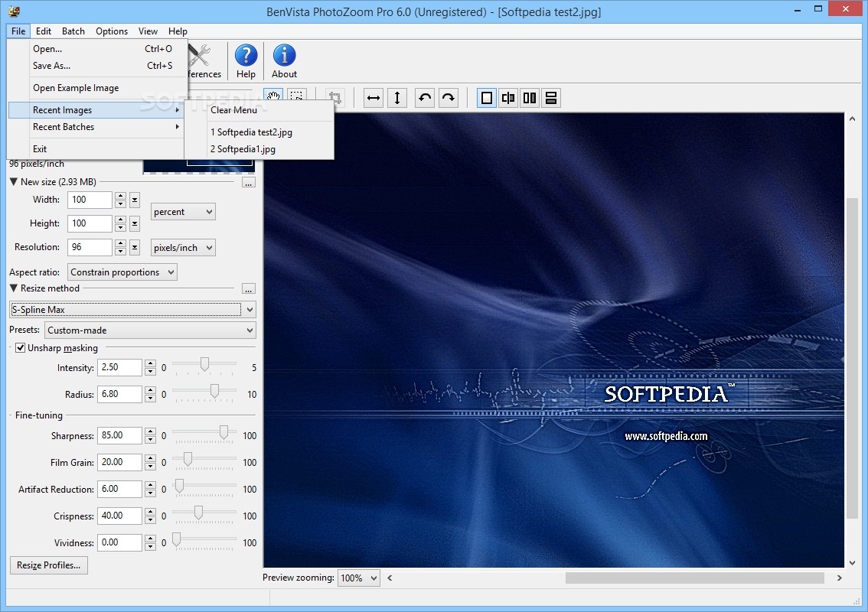868x612 pixels.
Task: Collapse the Resize method section triangle
Action: (13, 288)
